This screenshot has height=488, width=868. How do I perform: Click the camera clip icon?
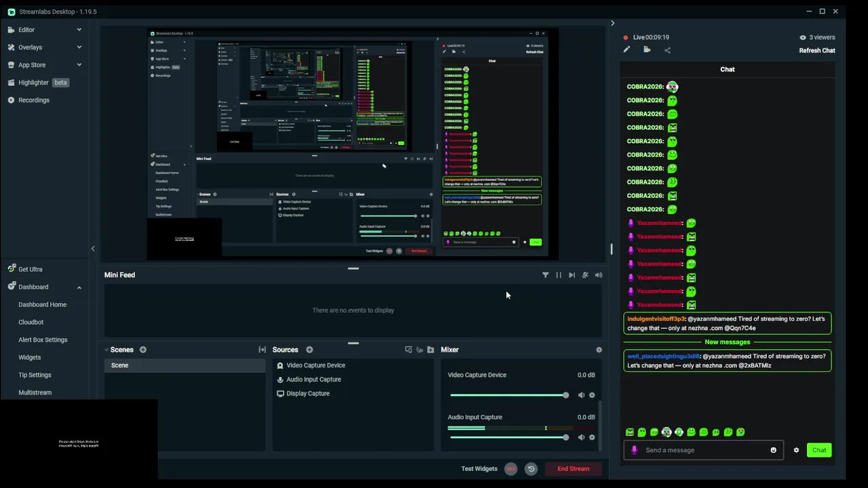click(647, 49)
